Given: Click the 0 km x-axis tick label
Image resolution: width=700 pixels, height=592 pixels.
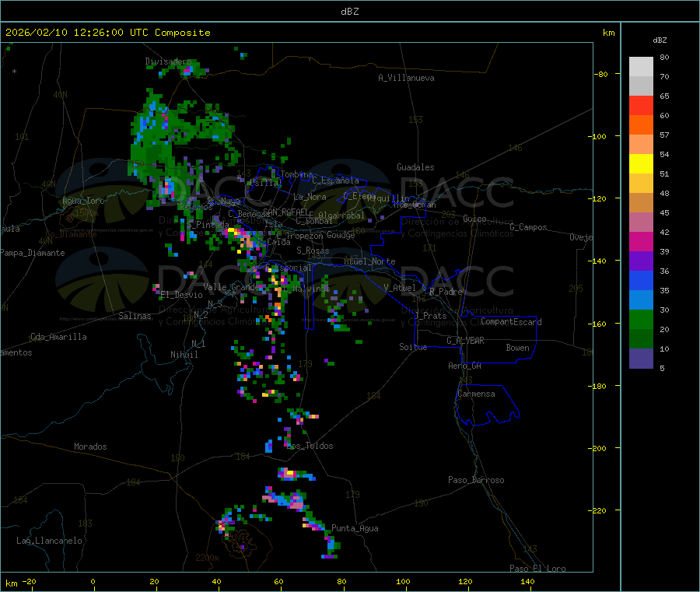Looking at the screenshot, I should point(93,581).
